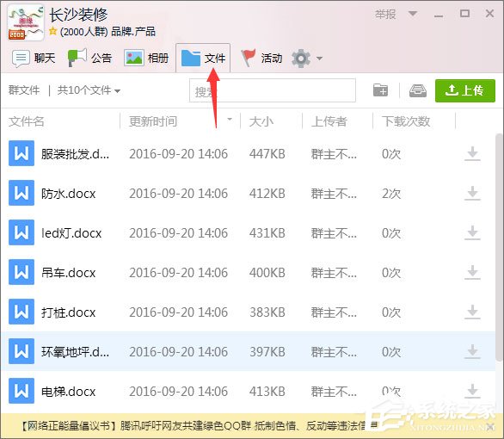Click Word icon of 打桩.docx
504x439 pixels.
(22, 312)
